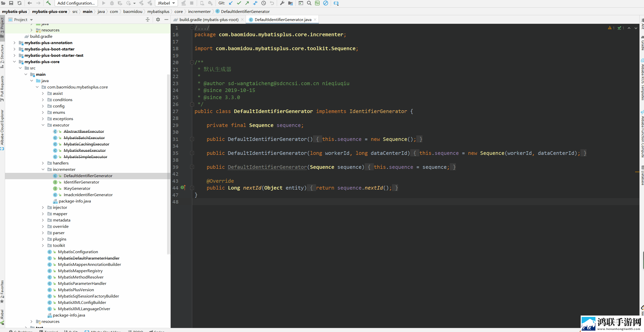Screen dimensions: 644x332
Task: Expand the mybatis-plus-boot-starter-test module
Action: coord(14,55)
